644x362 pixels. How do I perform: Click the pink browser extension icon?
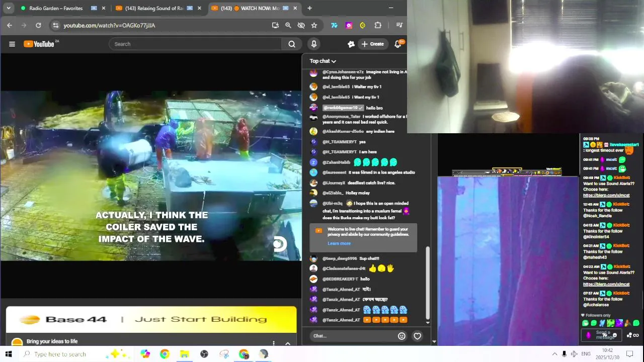[349, 25]
